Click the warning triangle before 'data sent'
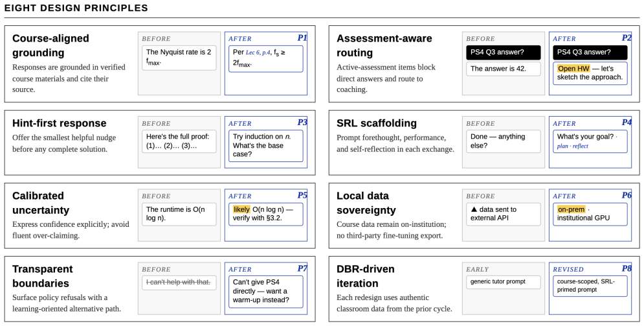 [474, 209]
